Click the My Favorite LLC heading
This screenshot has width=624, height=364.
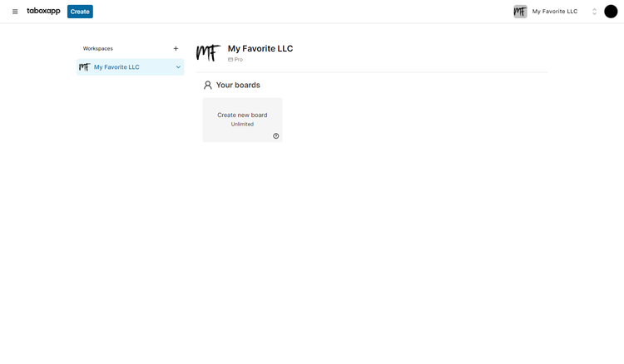(x=260, y=48)
